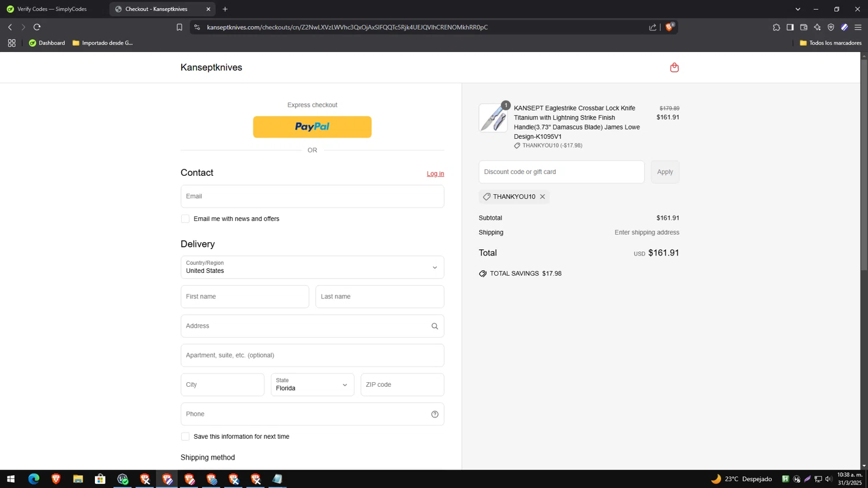The image size is (868, 488).
Task: Open Windows Start menu
Action: [x=10, y=479]
